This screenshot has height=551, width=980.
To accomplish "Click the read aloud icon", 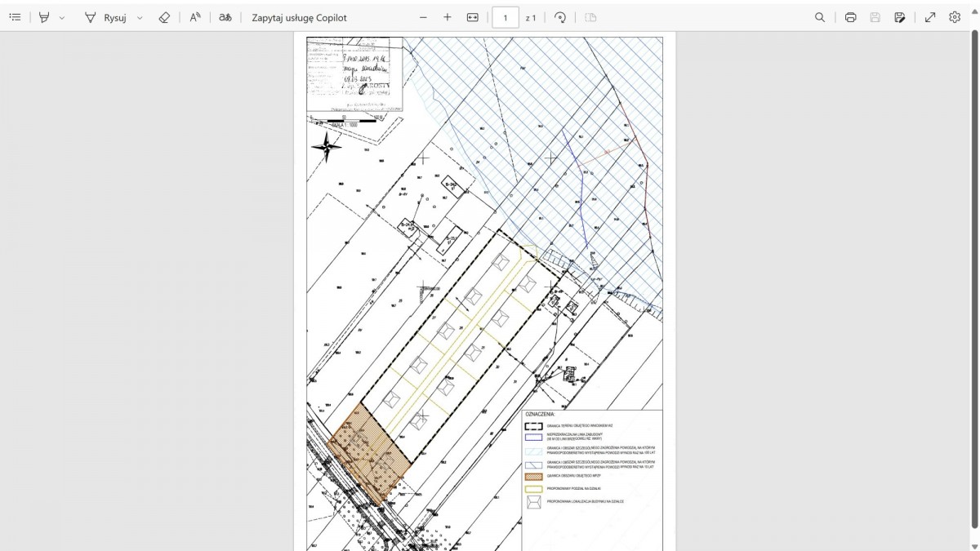I will click(x=195, y=17).
